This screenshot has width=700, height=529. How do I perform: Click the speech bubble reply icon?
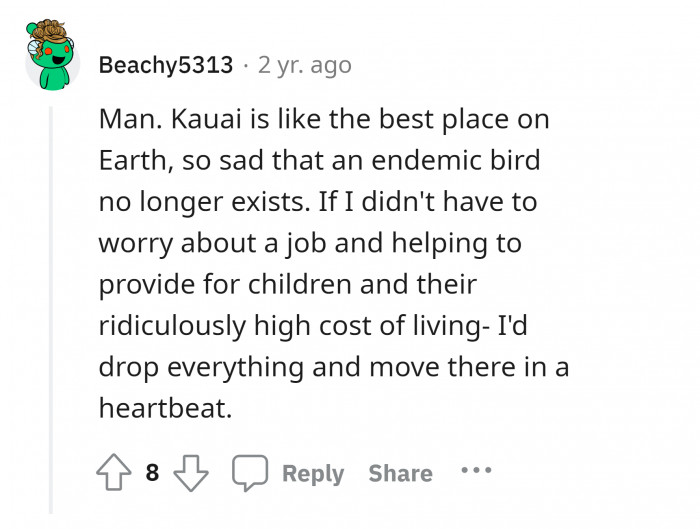click(x=248, y=472)
